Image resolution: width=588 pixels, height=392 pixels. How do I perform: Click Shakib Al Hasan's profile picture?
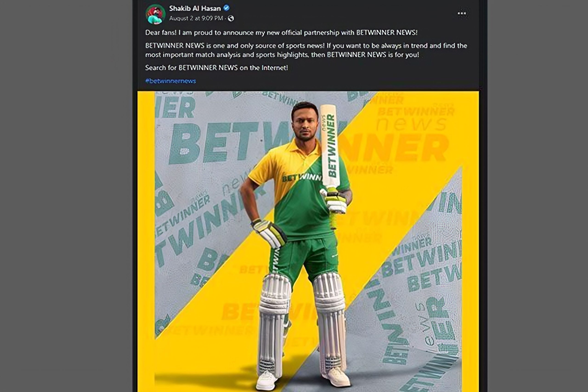(x=155, y=14)
